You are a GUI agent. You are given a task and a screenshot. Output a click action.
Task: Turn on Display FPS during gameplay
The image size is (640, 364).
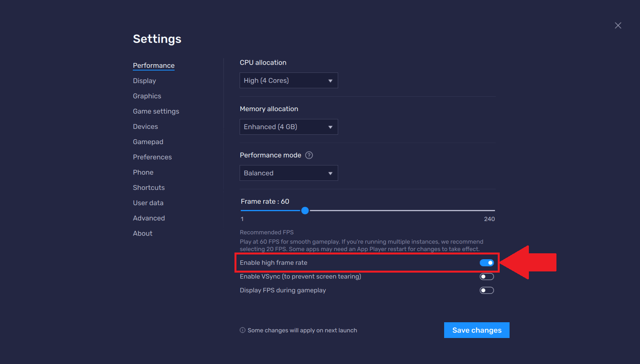tap(486, 290)
